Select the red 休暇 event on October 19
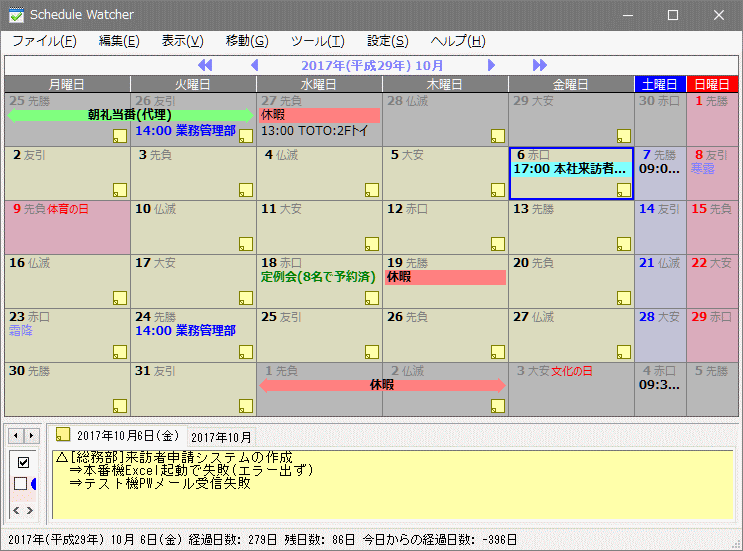Image resolution: width=743 pixels, height=551 pixels. point(445,277)
